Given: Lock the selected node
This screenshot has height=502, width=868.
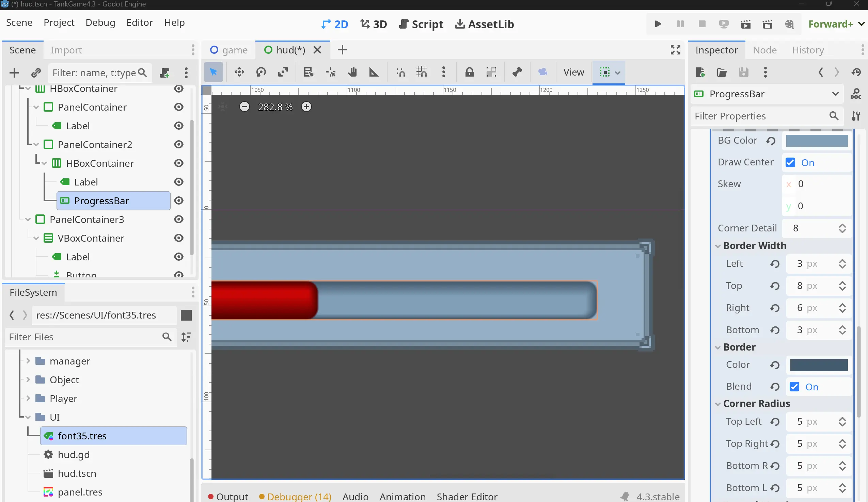Looking at the screenshot, I should pyautogui.click(x=470, y=72).
